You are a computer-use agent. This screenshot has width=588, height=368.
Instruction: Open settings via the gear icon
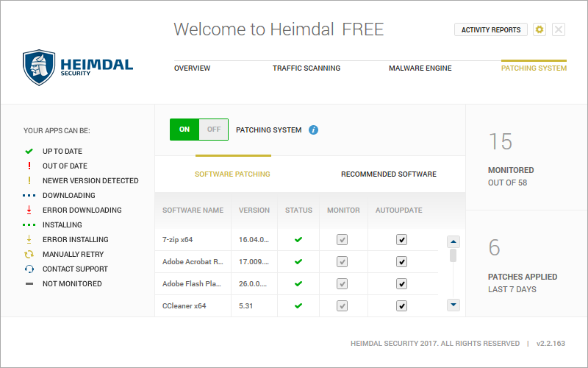[x=539, y=29]
